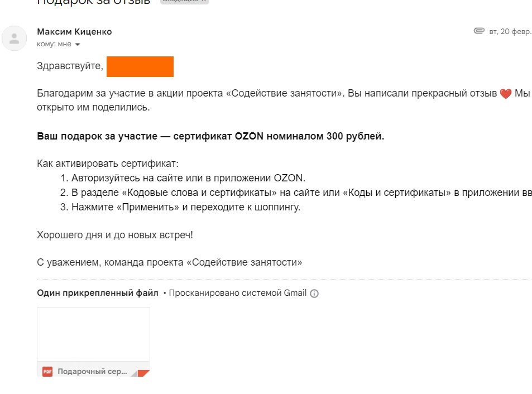Click the email date «вт, 20 февр.»
Image resolution: width=532 pixels, height=394 pixels.
pyautogui.click(x=510, y=32)
